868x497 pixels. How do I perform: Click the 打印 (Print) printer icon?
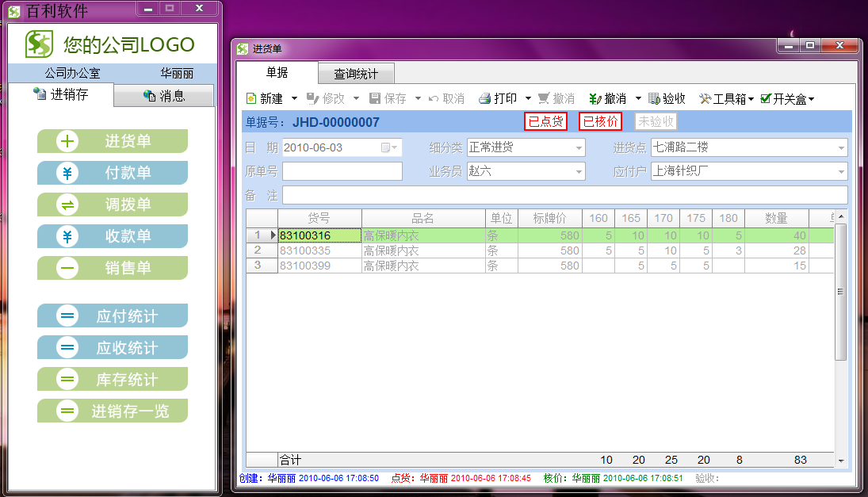pos(484,99)
